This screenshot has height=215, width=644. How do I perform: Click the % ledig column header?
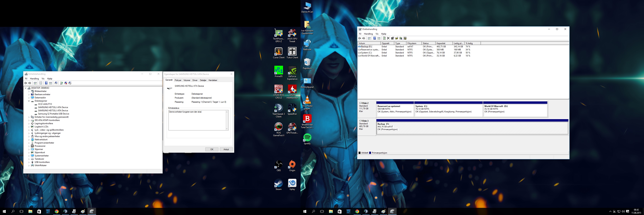[472, 43]
